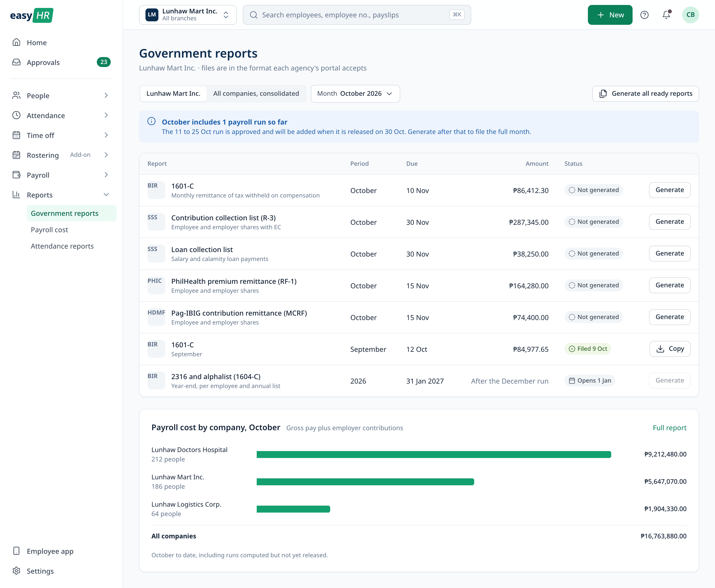Expand the Rostering submenu chevron
Image resolution: width=715 pixels, height=588 pixels.
click(x=106, y=155)
